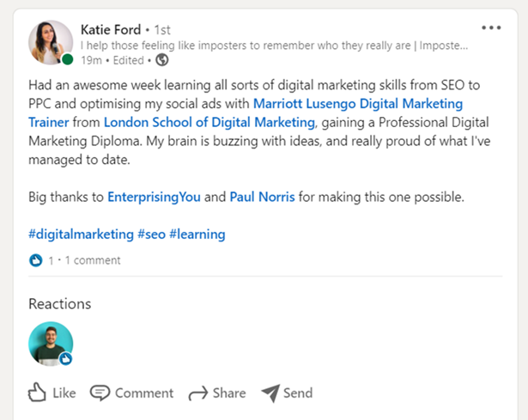Screen dimensions: 528x420
Task: Open the EnterprisingYou mention link
Action: tap(154, 197)
